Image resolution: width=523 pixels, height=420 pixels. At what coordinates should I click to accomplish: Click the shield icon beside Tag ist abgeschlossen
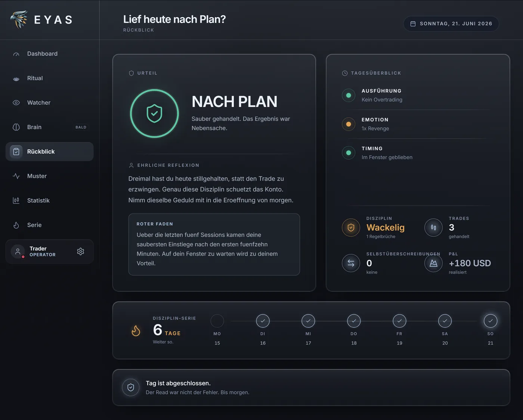click(x=131, y=388)
